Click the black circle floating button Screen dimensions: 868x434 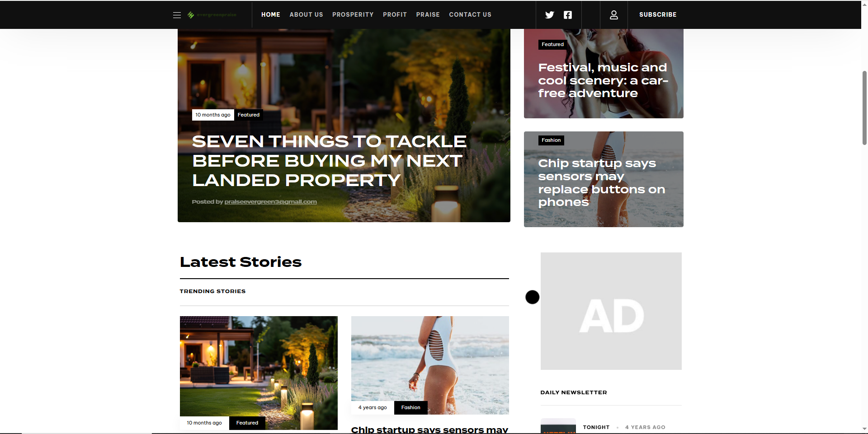pos(532,297)
